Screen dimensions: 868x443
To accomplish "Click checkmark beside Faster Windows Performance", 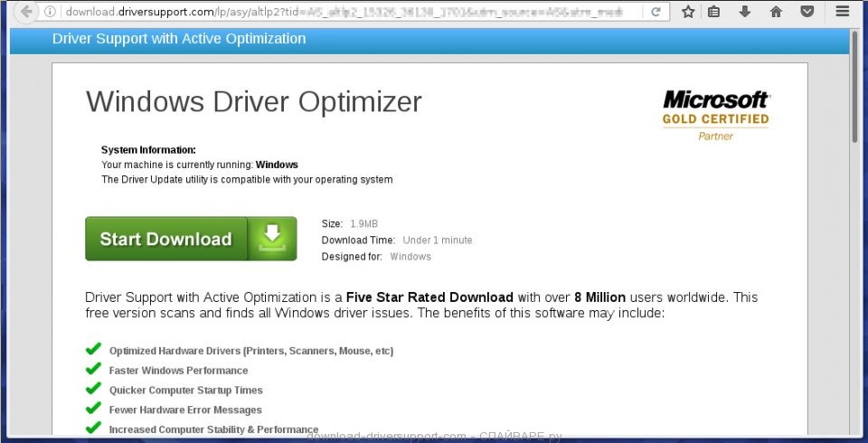I will 92,369.
